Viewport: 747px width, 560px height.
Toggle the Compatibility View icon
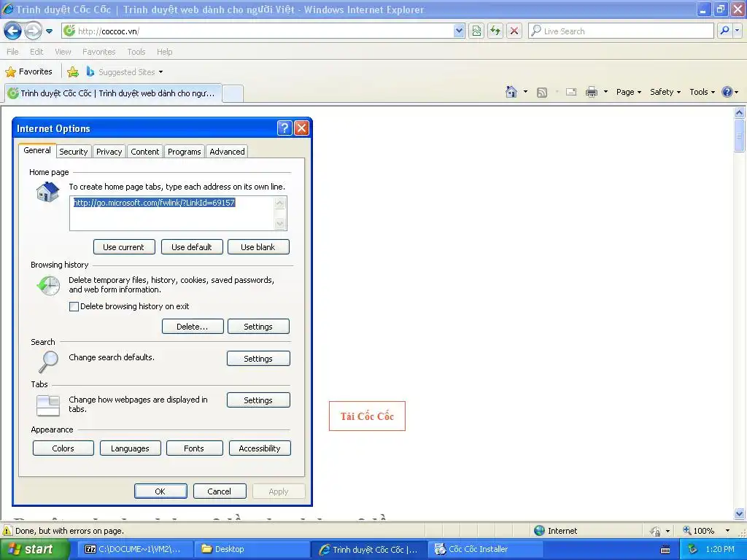[x=476, y=31]
